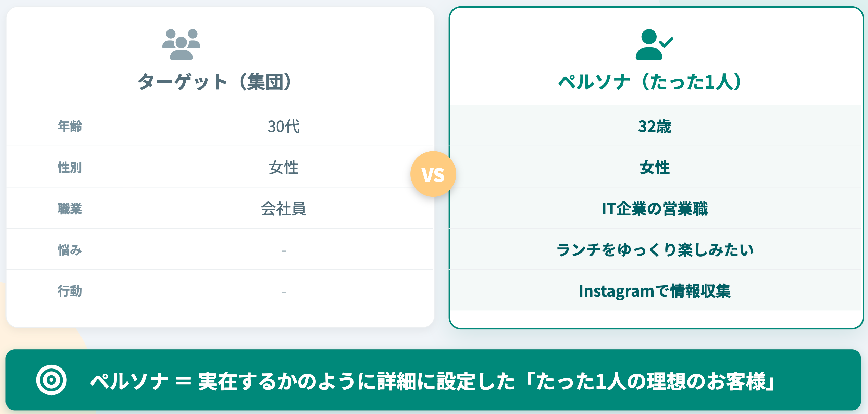
Task: Click the group people icon above ターゲット
Action: click(x=181, y=44)
